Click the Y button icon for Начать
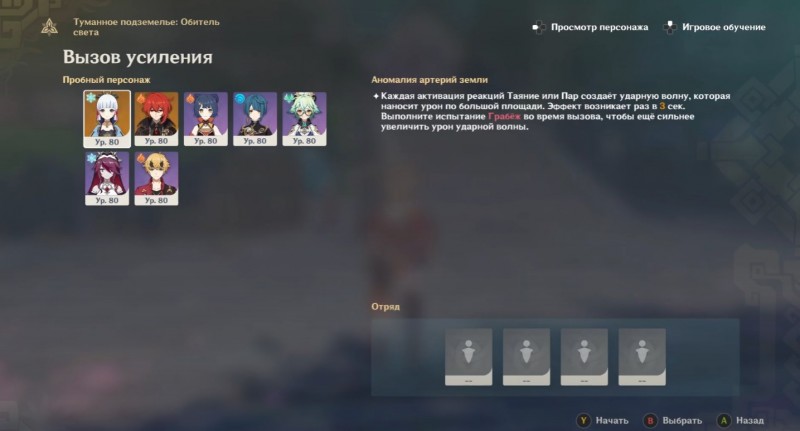This screenshot has width=800, height=431. pyautogui.click(x=584, y=421)
